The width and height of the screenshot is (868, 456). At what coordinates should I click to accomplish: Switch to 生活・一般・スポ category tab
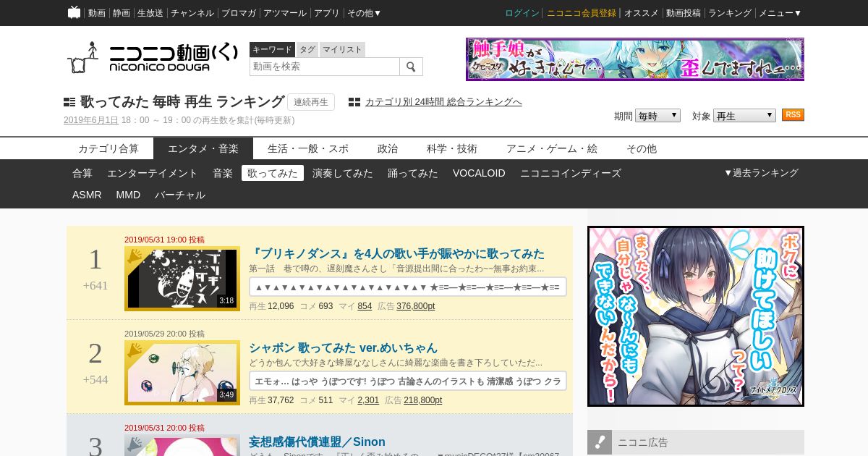(308, 148)
